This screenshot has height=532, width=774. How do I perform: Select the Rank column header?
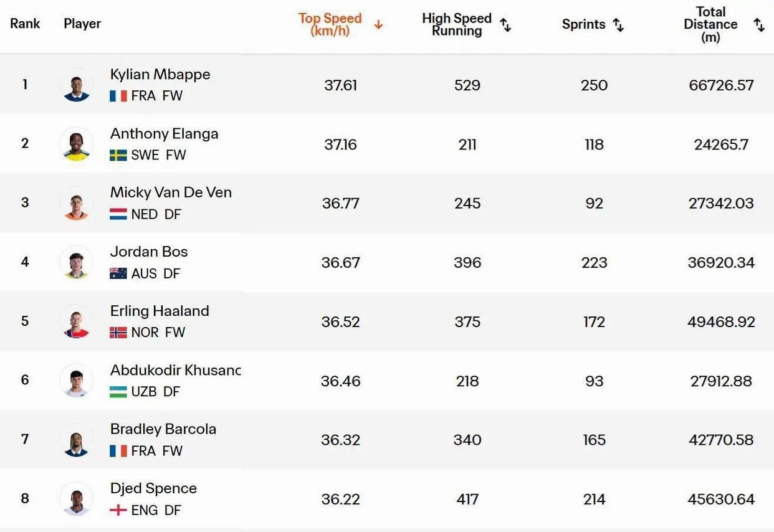pyautogui.click(x=25, y=24)
